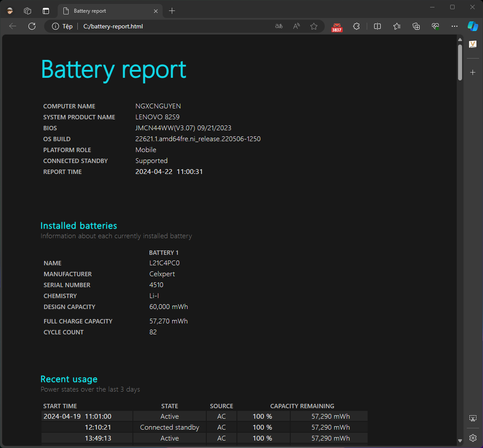Screen dimensions: 483x448
Task: Close the Battery report tab
Action: pos(156,11)
